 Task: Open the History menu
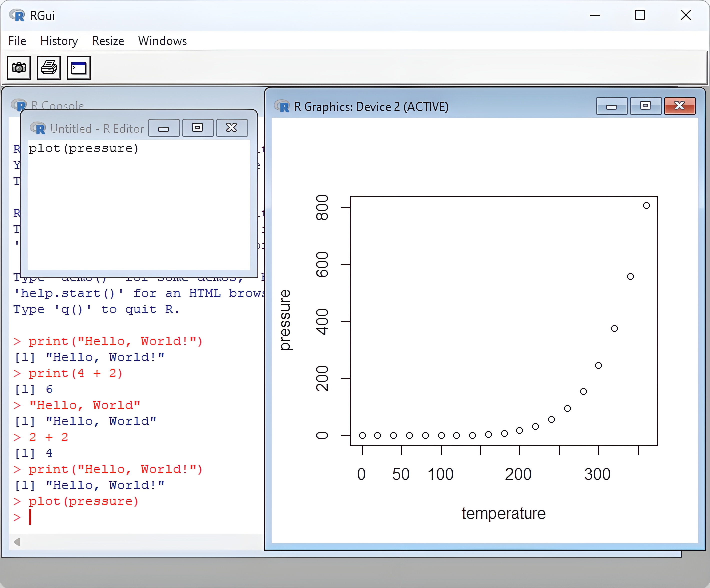59,41
